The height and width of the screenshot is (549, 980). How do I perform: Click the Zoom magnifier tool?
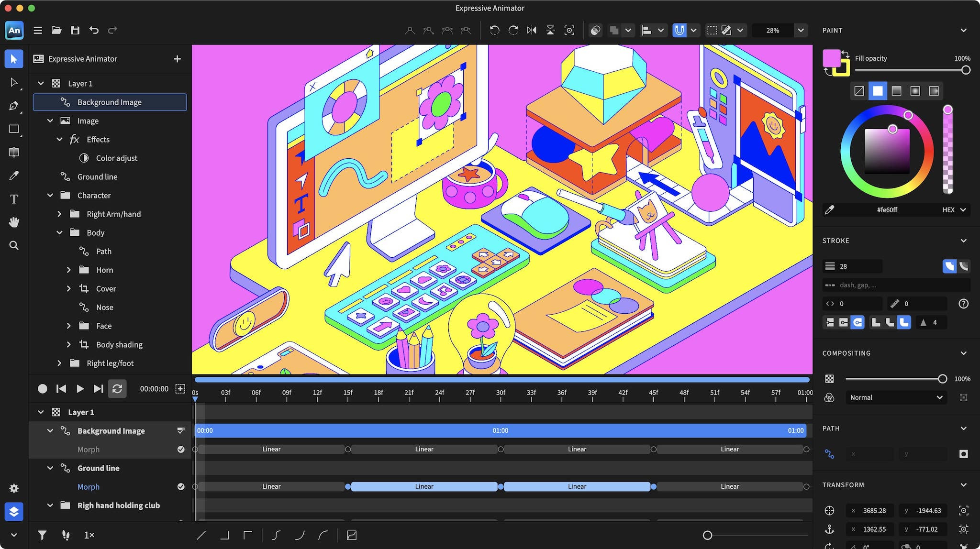[14, 245]
